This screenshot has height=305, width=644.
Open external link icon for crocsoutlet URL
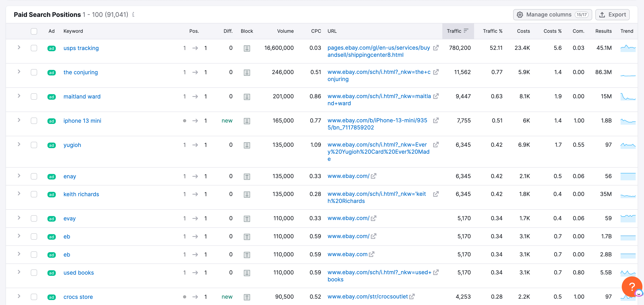click(412, 296)
